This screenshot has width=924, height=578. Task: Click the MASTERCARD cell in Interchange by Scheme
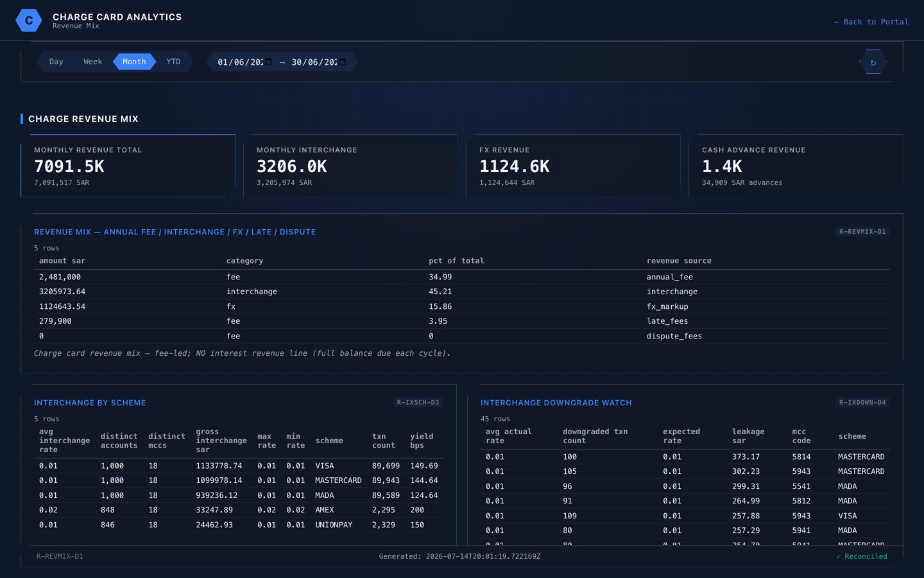point(338,480)
